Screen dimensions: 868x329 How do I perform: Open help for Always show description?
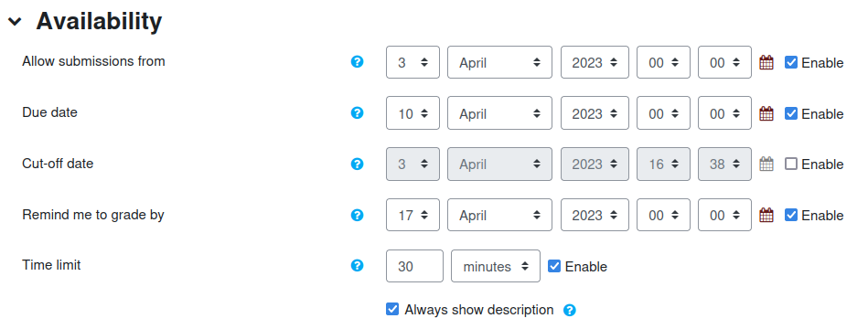pyautogui.click(x=570, y=310)
